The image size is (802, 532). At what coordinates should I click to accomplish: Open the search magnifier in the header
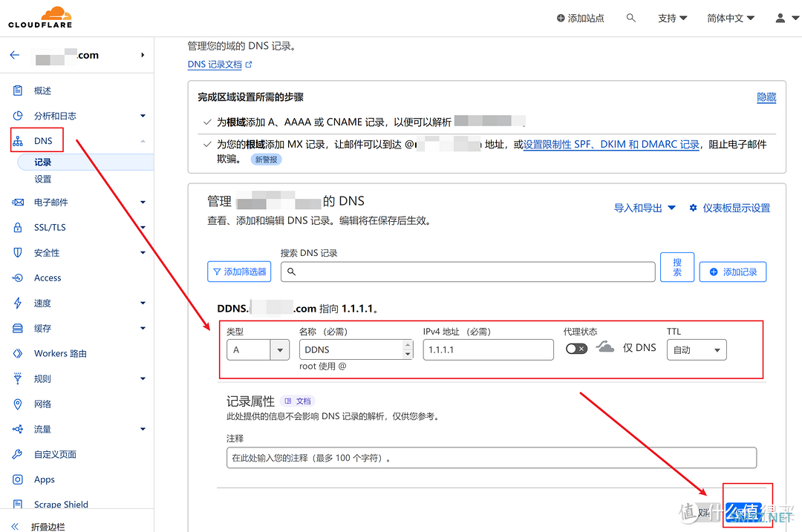[631, 18]
